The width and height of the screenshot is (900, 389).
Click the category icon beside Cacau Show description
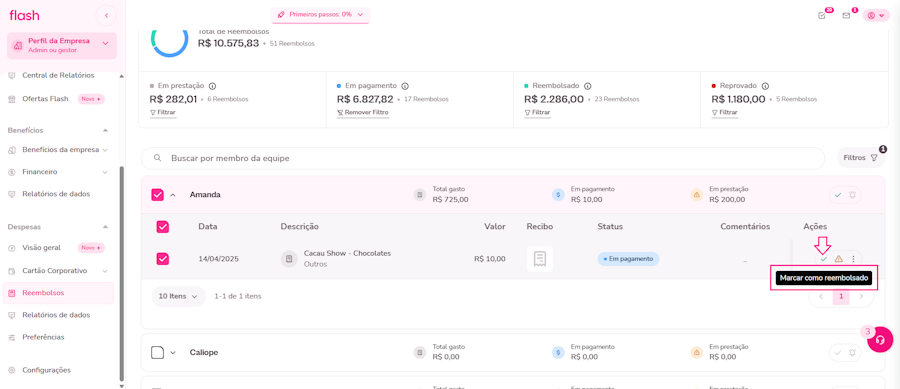click(x=289, y=259)
